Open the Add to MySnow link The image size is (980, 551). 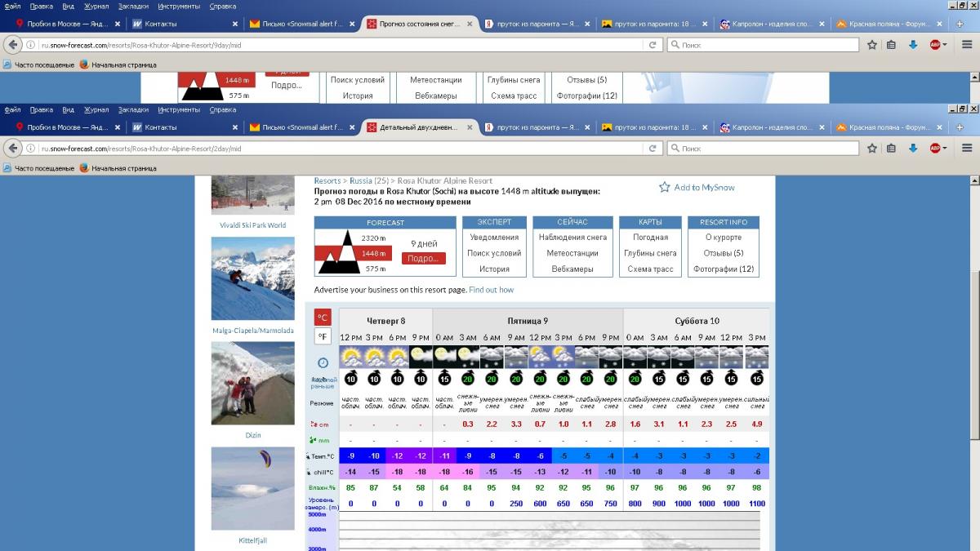704,188
